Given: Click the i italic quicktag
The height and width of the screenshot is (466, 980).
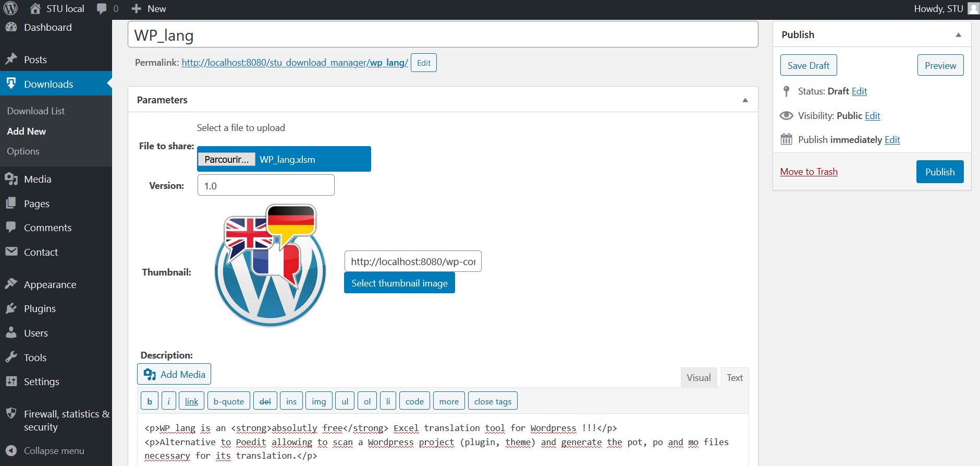Looking at the screenshot, I should pos(168,401).
